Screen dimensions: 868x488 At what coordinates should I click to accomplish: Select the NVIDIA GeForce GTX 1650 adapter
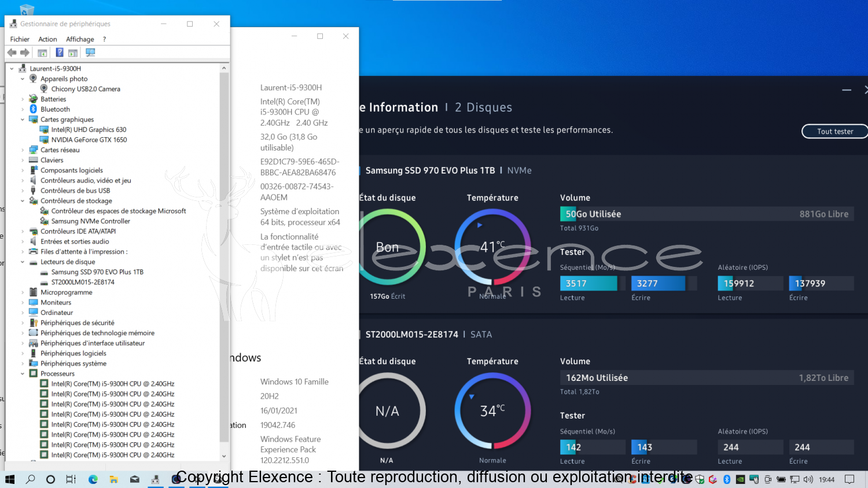pos(89,140)
